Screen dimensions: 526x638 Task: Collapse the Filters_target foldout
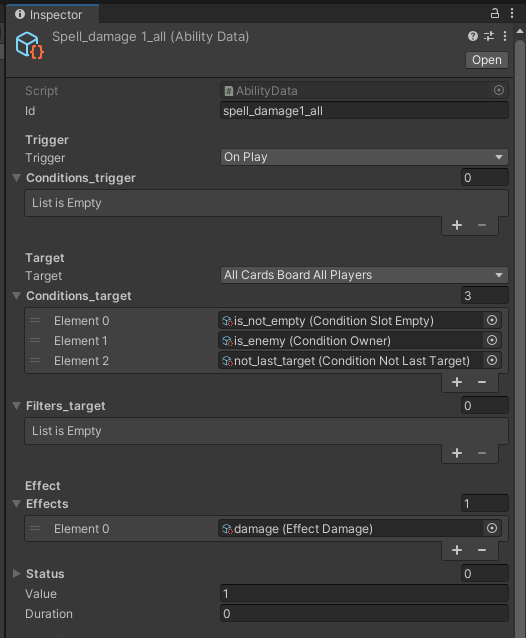(17, 406)
